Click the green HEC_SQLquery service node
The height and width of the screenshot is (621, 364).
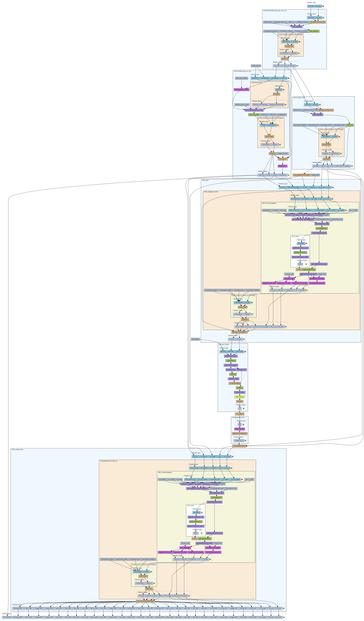click(x=314, y=31)
